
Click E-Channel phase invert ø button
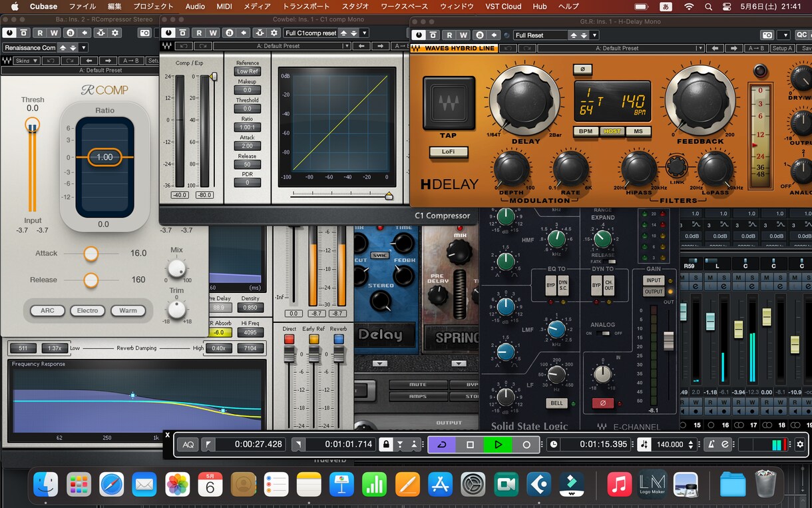(603, 403)
